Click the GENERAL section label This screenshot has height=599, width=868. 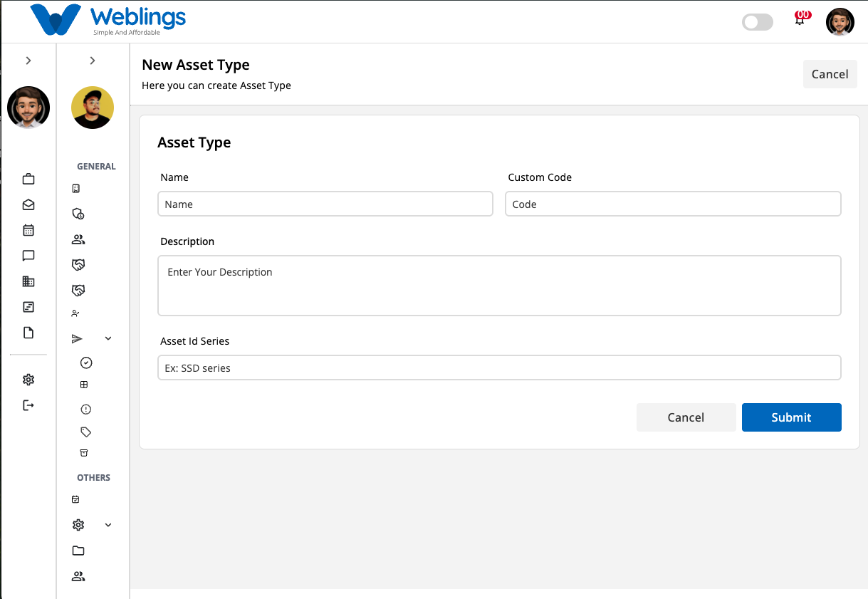pos(96,167)
